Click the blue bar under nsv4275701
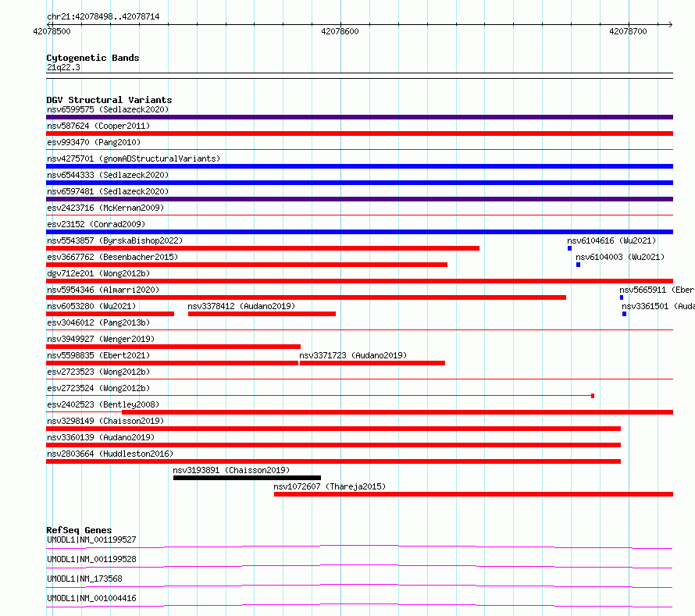695x616 pixels. click(x=359, y=166)
